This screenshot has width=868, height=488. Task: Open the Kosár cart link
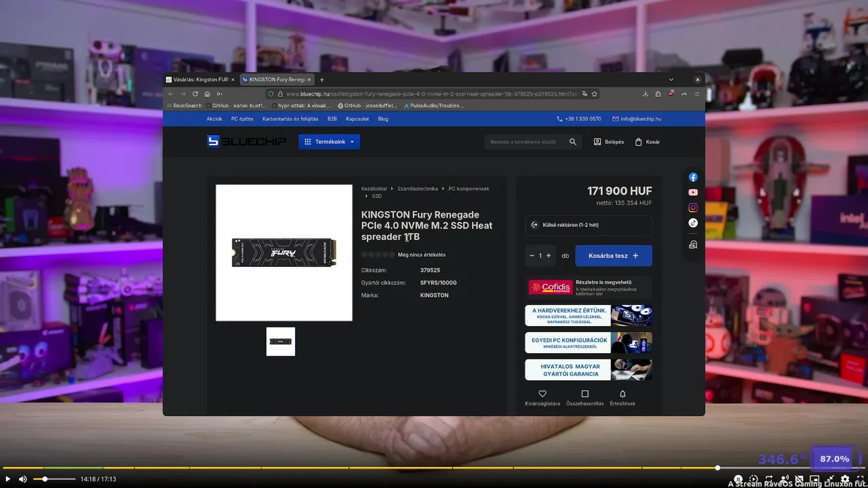click(x=648, y=142)
